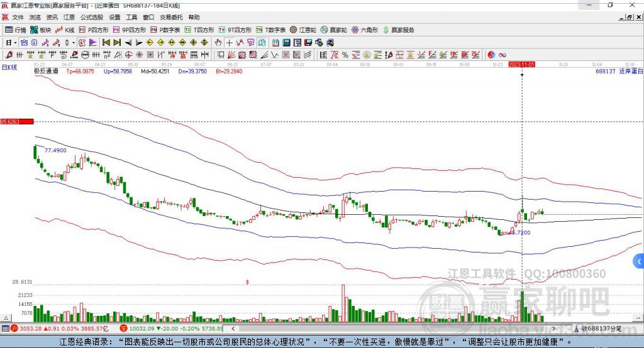Click the grid icon in status bar

point(5,329)
